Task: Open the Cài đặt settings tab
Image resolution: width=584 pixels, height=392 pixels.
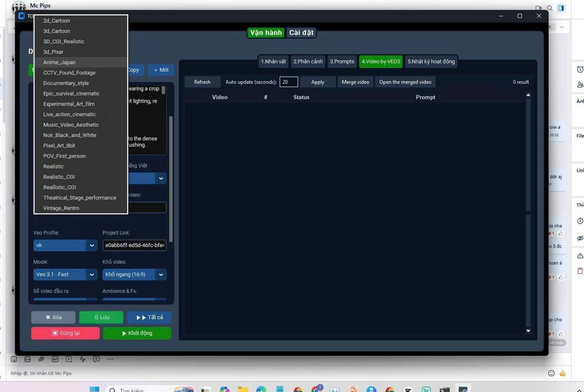Action: 301,33
